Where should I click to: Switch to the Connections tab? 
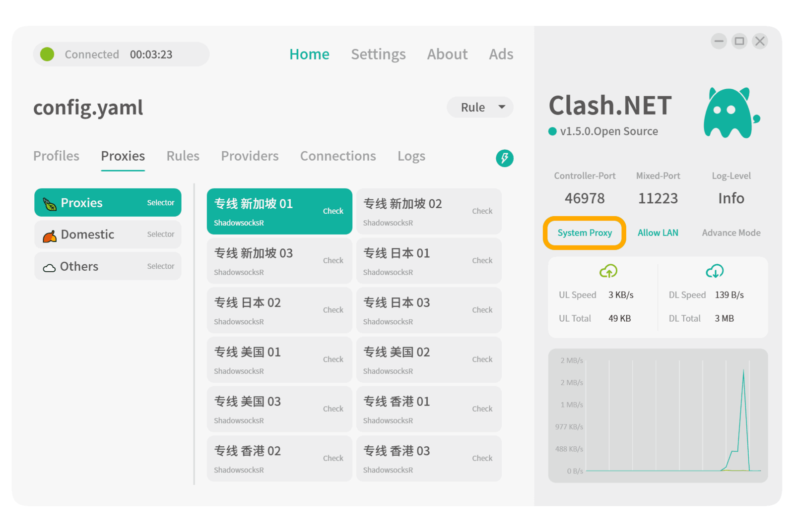point(337,156)
